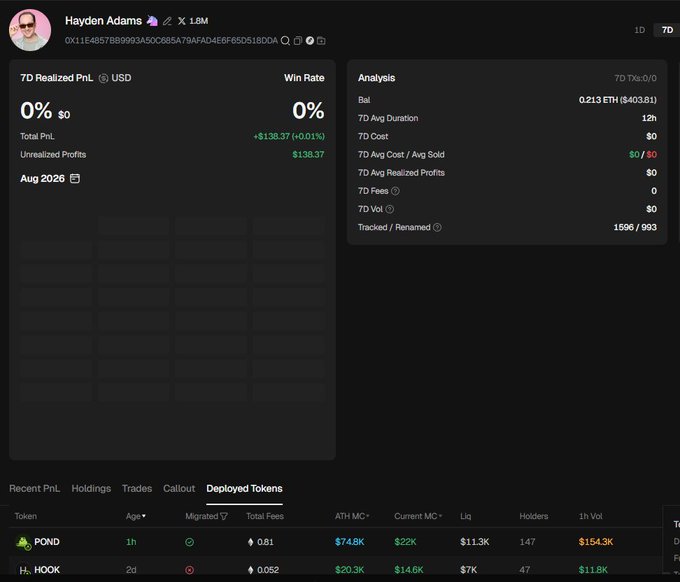
Task: Switch to the Callout tab
Action: (x=179, y=488)
